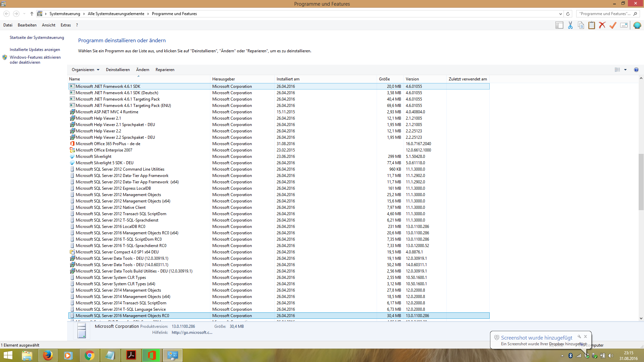Click the Deinstallieren button
Image resolution: width=644 pixels, height=362 pixels.
pyautogui.click(x=118, y=70)
